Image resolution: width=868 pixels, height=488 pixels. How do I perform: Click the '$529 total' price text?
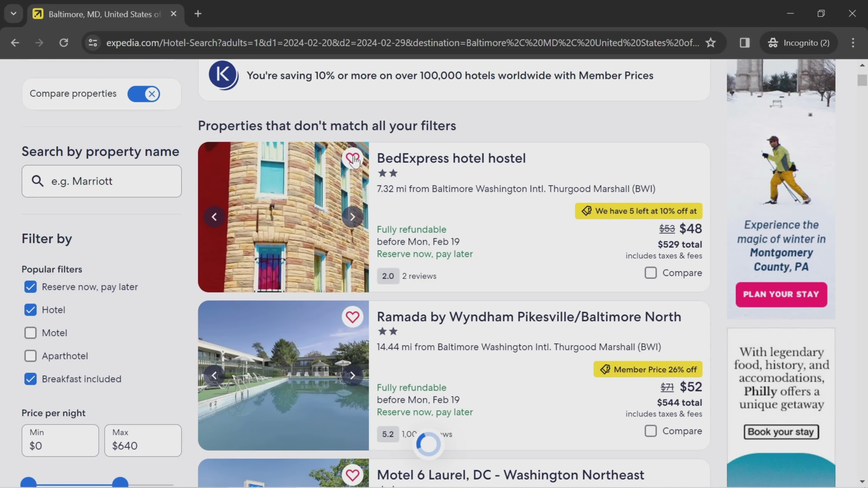point(680,244)
